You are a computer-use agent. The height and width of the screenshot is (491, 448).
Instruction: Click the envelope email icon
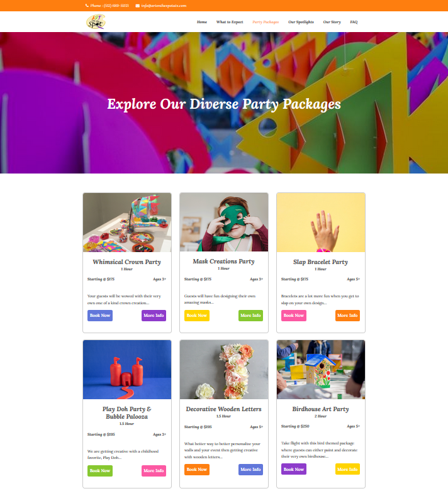(137, 6)
